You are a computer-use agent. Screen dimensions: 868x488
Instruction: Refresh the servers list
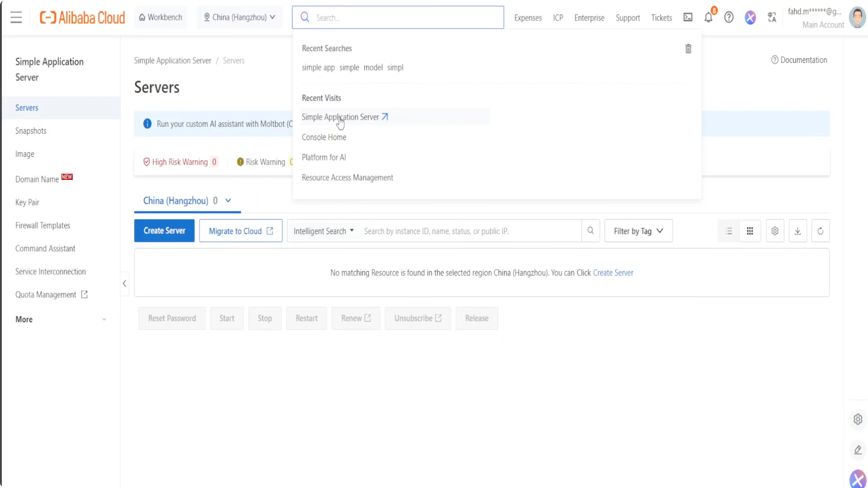point(820,231)
